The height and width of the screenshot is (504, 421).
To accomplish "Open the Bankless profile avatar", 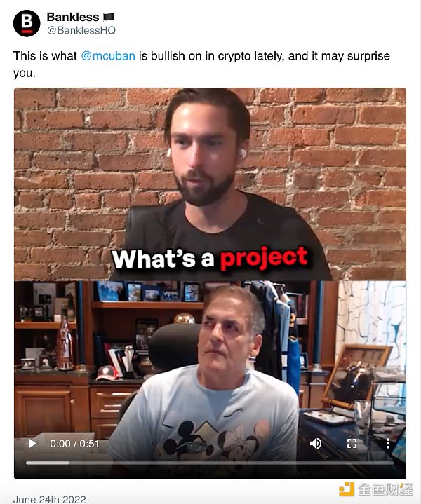I will tap(27, 23).
